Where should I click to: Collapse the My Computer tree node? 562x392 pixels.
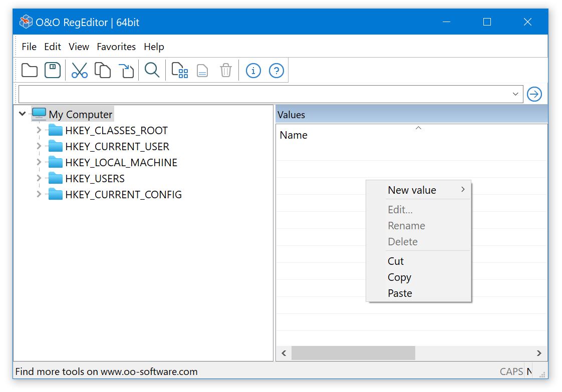(22, 114)
